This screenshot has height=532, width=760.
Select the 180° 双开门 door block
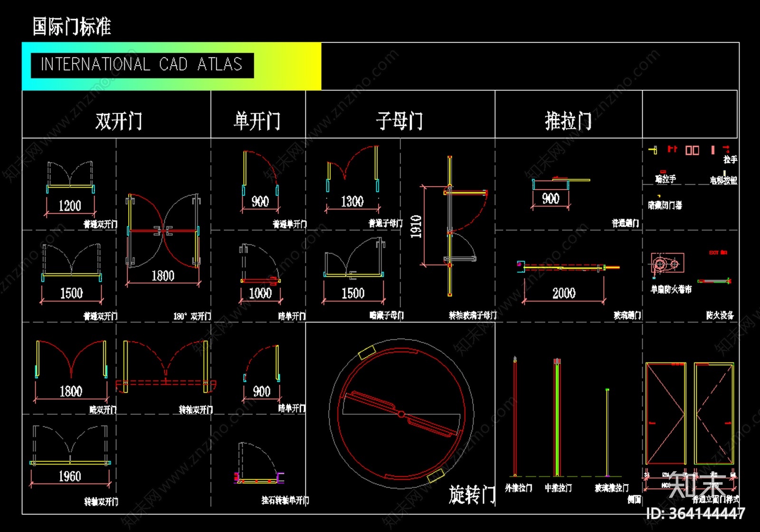pyautogui.click(x=164, y=232)
